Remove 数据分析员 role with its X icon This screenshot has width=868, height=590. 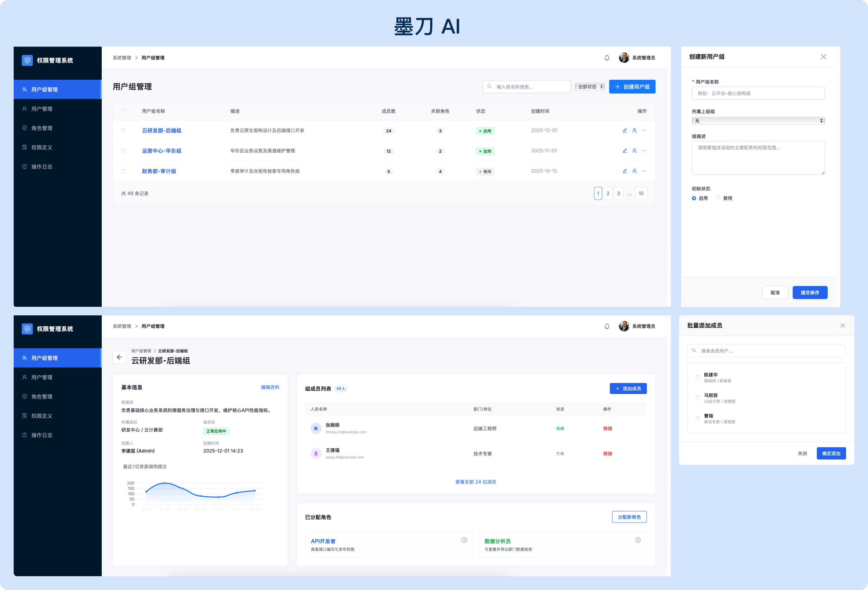coord(638,540)
